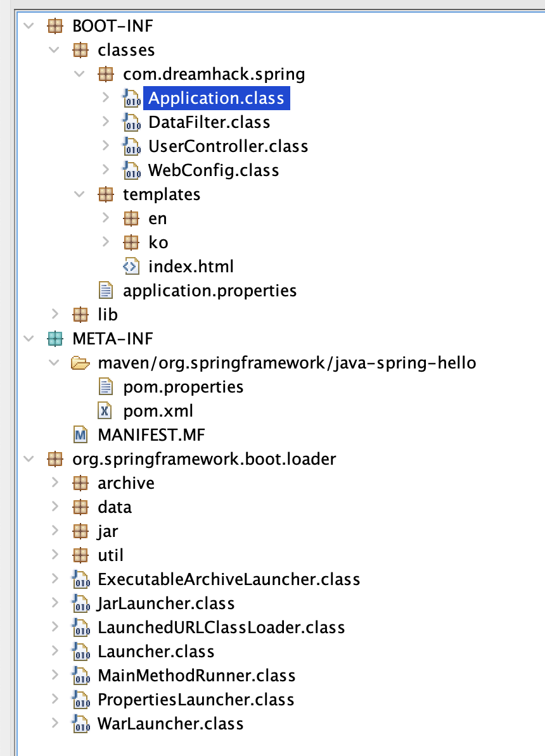Viewport: 545px width, 756px height.
Task: Expand the lib package node
Action: pyautogui.click(x=55, y=314)
